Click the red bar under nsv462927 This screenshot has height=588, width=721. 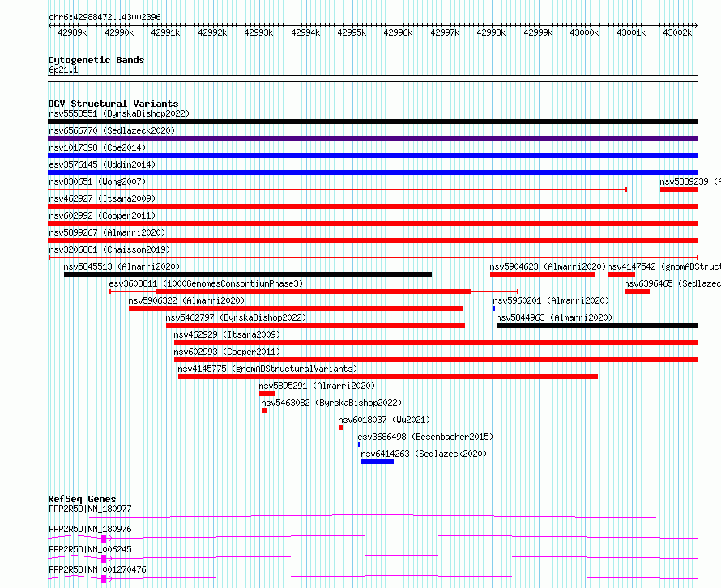373,207
